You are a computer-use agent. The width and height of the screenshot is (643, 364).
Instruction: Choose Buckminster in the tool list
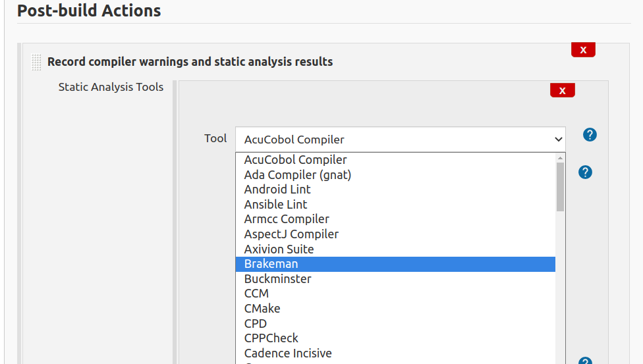395,279
